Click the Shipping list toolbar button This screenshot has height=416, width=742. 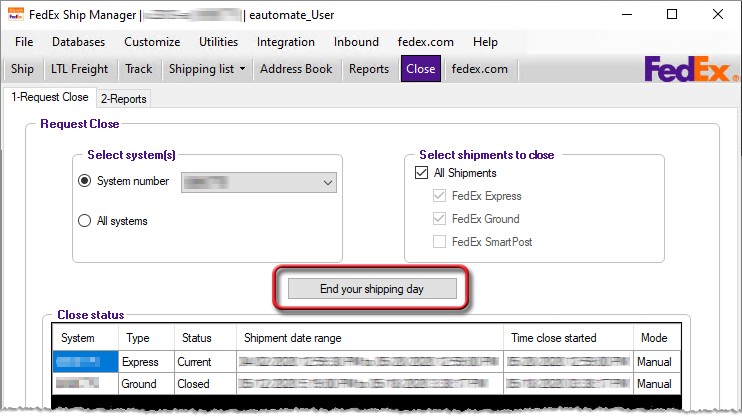[x=202, y=69]
